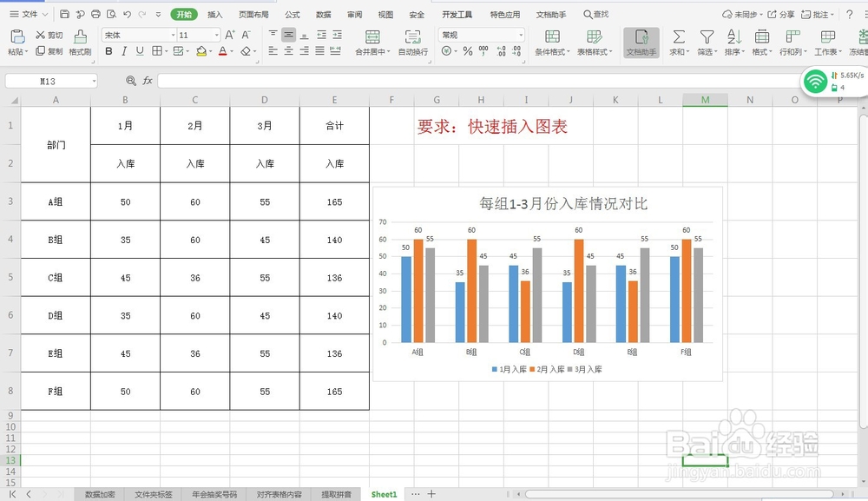
Task: Open the number format dropdown (常规)
Action: [520, 35]
